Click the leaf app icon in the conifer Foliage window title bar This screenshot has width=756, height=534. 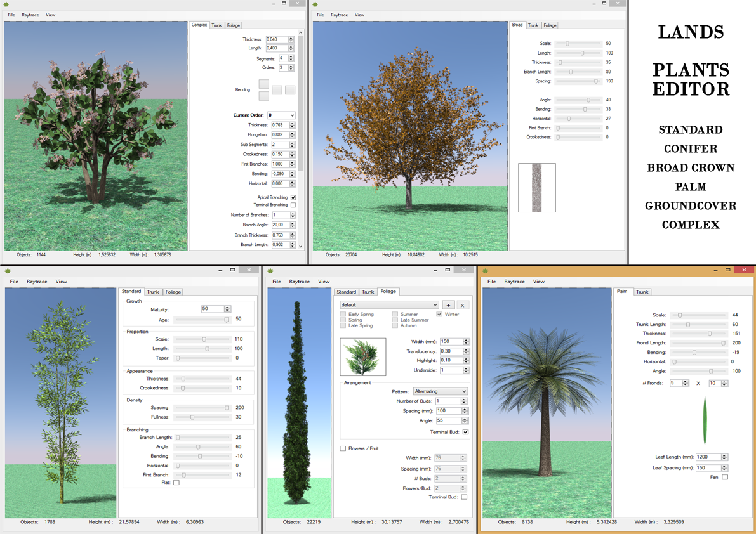(x=270, y=271)
